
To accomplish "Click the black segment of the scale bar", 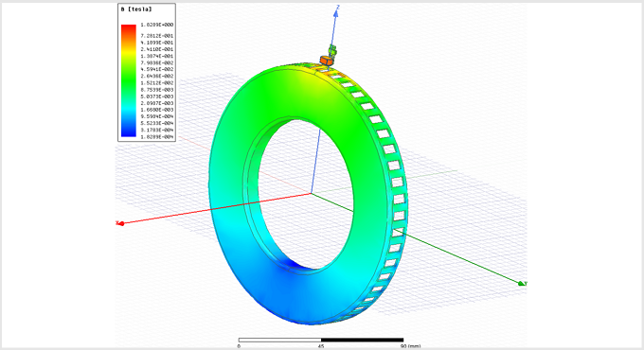I will click(x=362, y=340).
